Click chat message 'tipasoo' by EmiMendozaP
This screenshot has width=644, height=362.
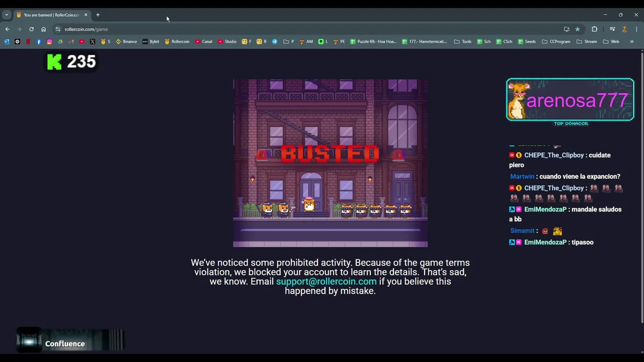click(583, 242)
